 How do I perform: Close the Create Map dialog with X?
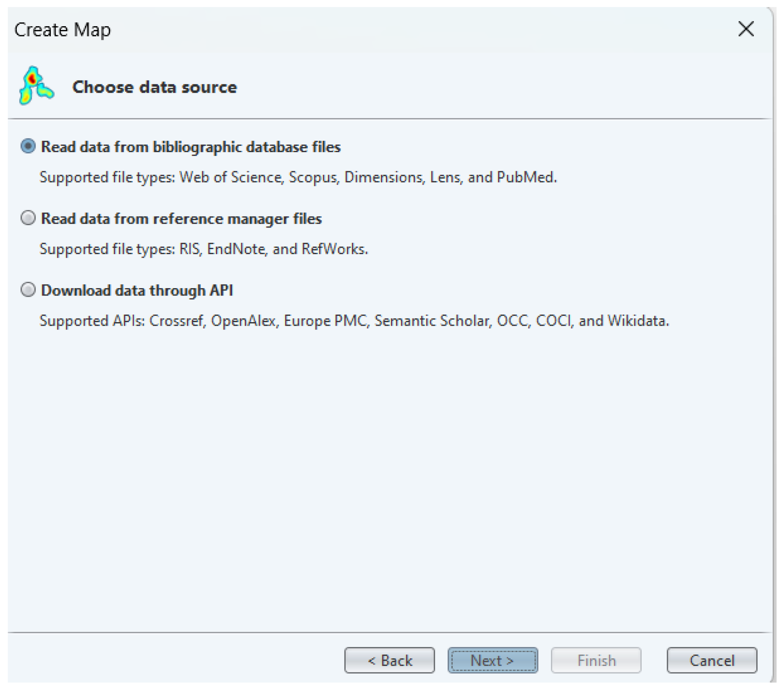(745, 29)
